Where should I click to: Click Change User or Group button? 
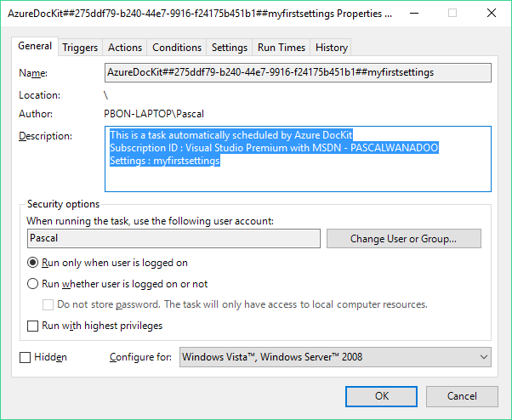(404, 239)
